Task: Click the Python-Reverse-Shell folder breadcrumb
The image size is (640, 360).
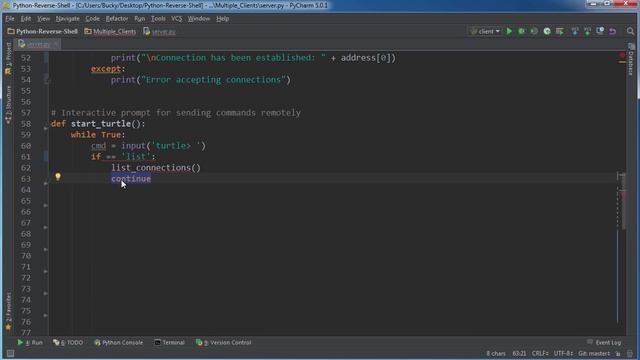Action: tap(42, 31)
